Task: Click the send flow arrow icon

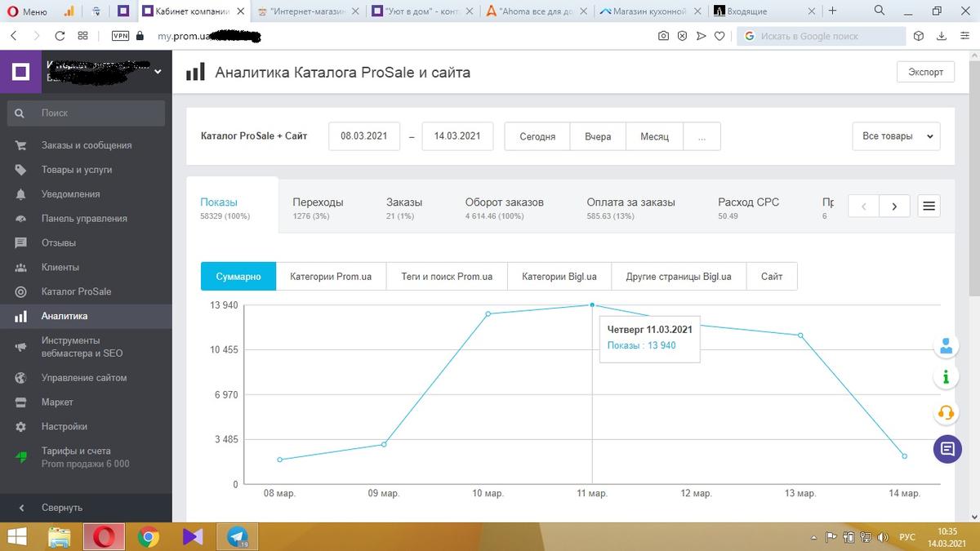Action: [701, 36]
